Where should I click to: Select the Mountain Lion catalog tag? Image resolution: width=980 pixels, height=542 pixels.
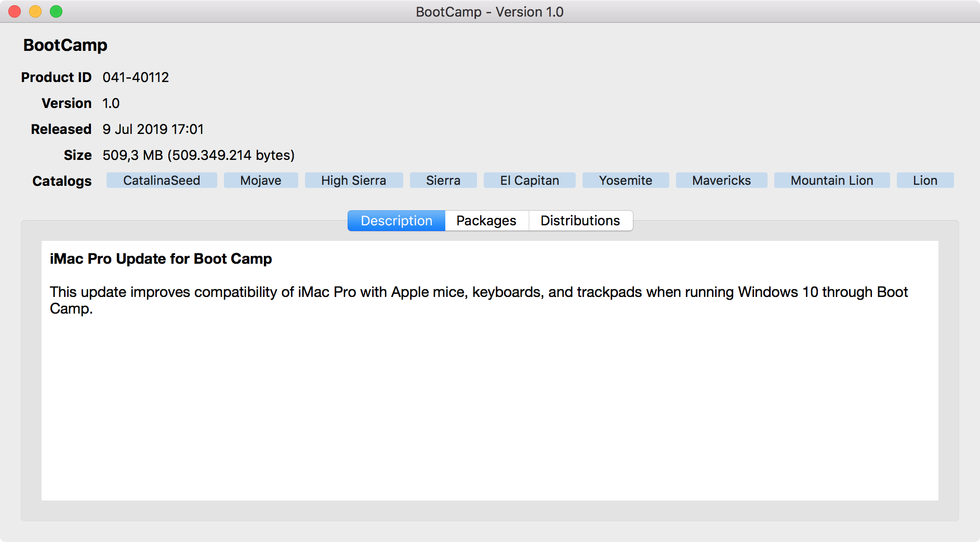click(x=832, y=180)
